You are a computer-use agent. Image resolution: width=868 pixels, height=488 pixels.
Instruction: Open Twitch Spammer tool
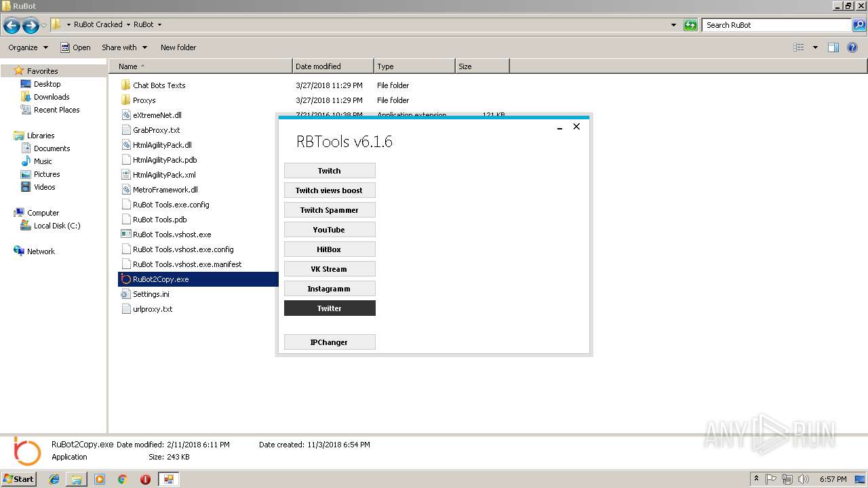[330, 210]
